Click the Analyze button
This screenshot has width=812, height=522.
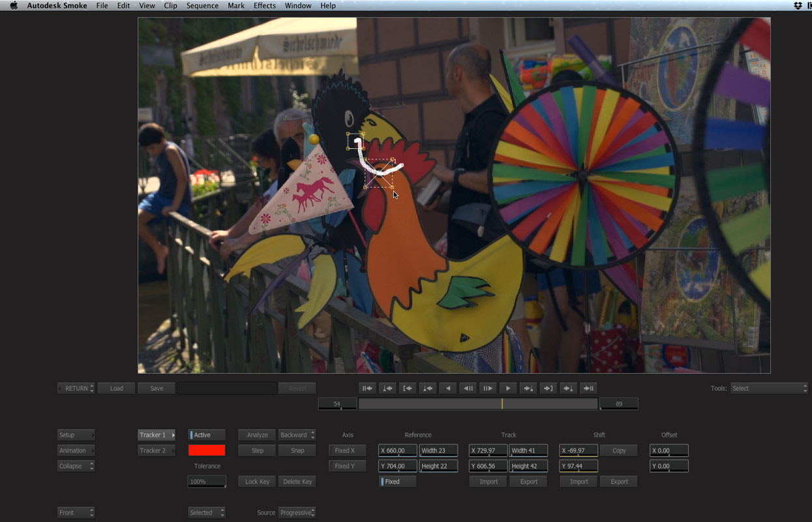coord(257,435)
